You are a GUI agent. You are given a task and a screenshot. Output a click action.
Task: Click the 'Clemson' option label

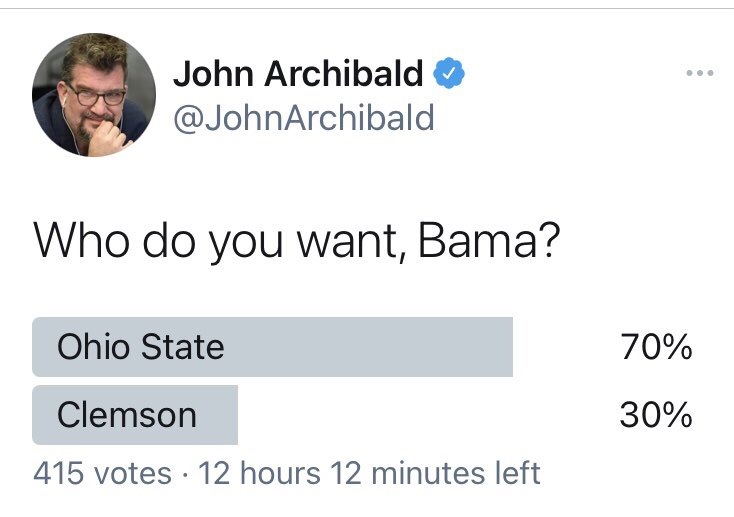tap(127, 414)
